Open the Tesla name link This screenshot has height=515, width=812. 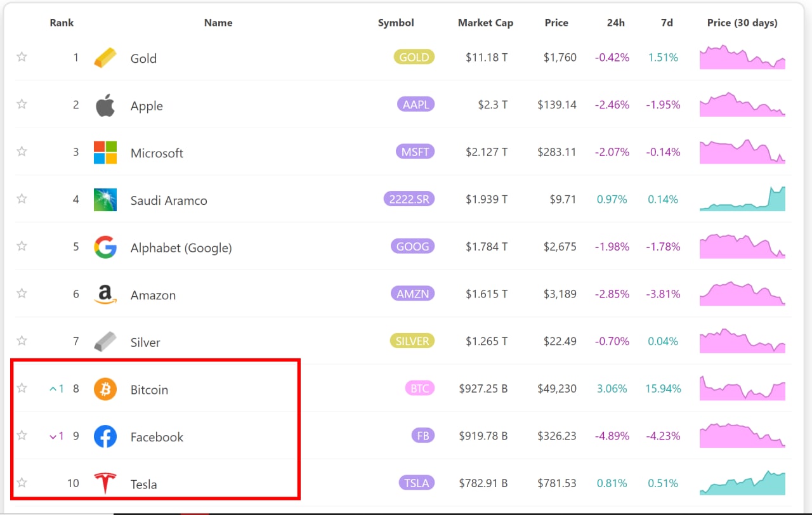pos(143,485)
